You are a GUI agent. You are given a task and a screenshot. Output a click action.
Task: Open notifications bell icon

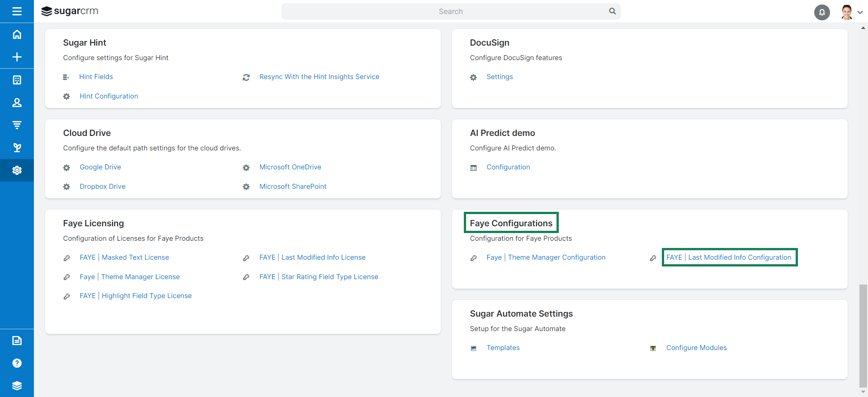(822, 12)
